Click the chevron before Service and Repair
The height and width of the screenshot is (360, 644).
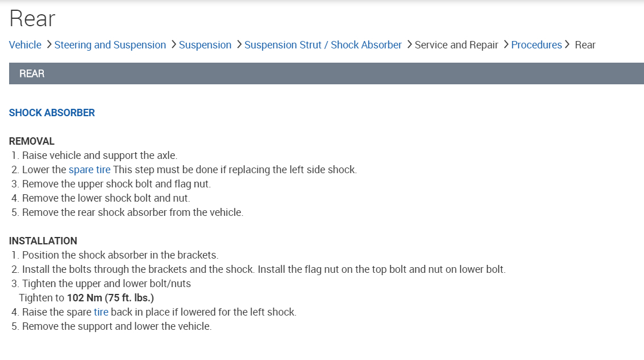pyautogui.click(x=410, y=44)
